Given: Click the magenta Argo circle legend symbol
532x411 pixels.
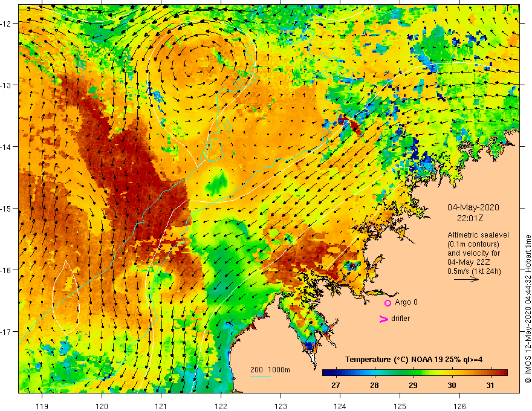Looking at the screenshot, I should 388,303.
